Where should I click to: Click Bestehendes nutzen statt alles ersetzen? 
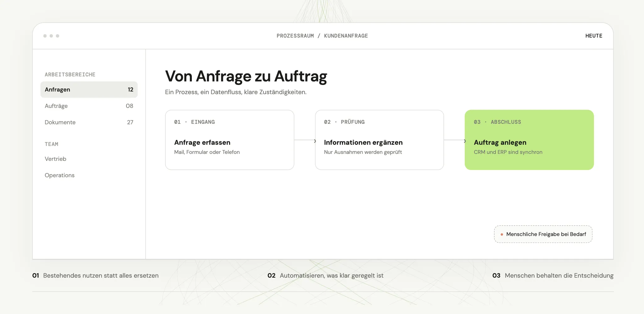101,276
